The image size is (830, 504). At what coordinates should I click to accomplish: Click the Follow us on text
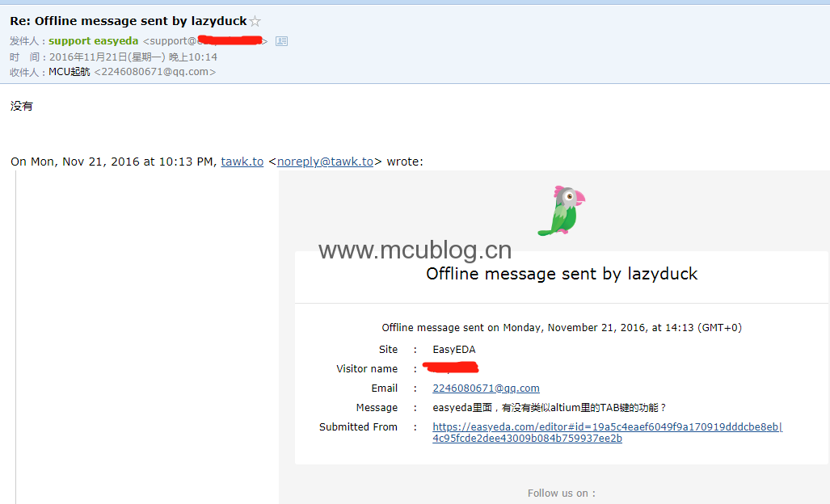562,493
